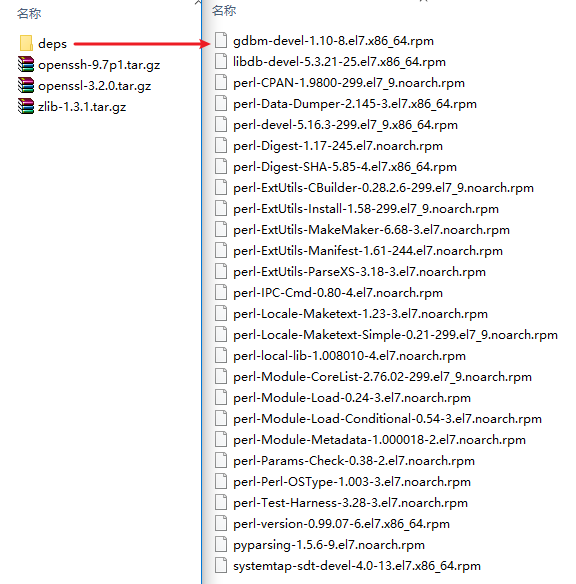Select perl-ExtUtils-Manifest-1.61-244 rpm file name

368,251
